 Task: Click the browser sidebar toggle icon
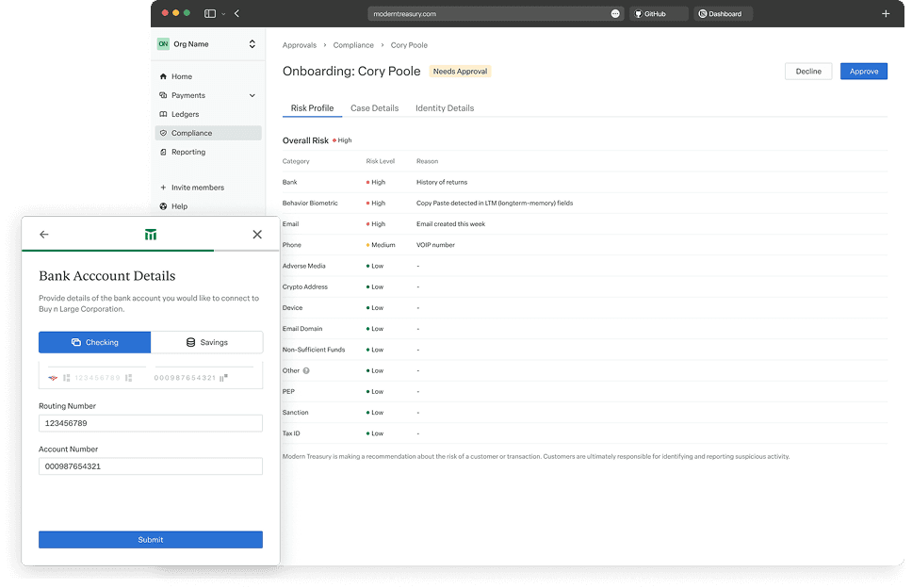click(x=210, y=13)
